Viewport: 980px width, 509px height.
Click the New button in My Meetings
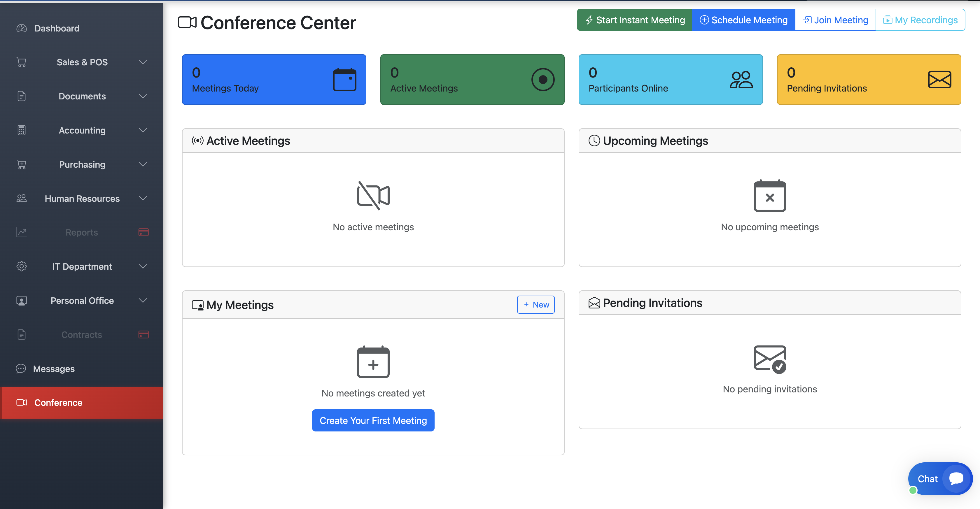tap(536, 304)
